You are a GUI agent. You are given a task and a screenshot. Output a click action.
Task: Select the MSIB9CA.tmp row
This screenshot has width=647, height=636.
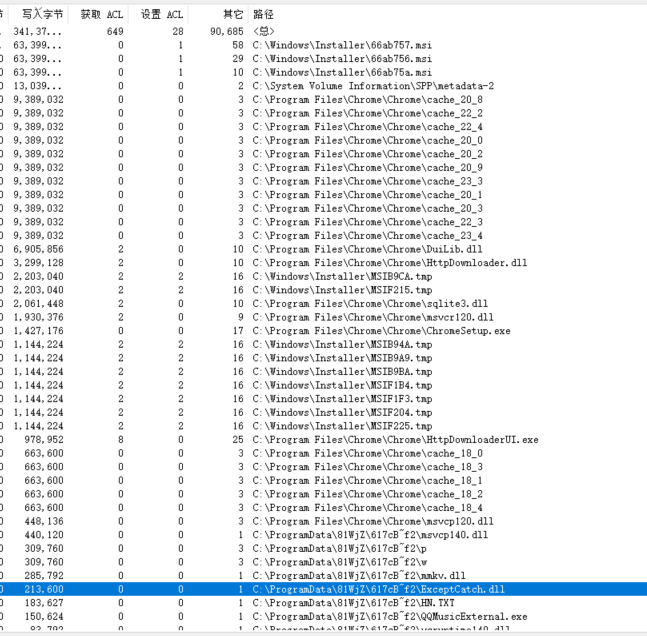342,276
